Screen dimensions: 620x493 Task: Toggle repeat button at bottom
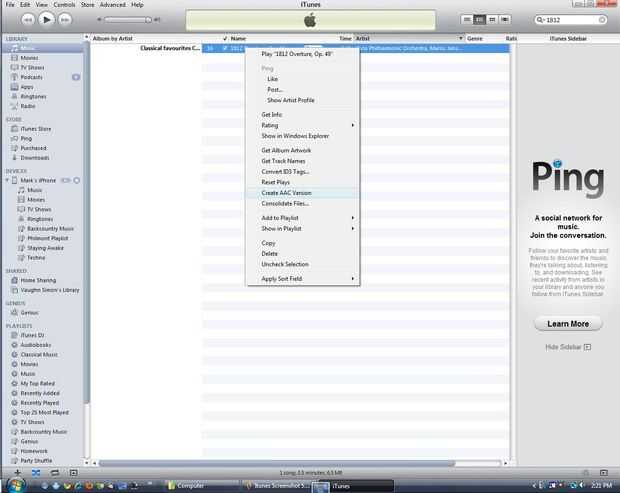55,472
